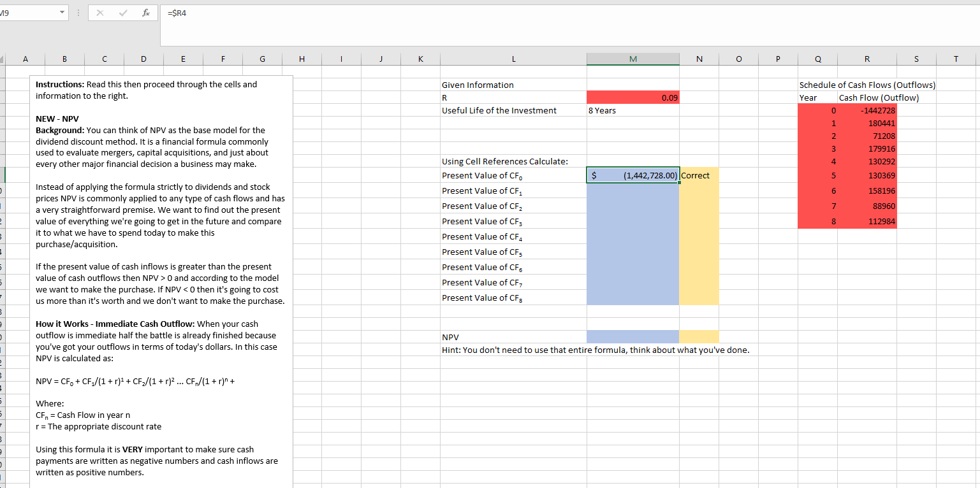Select the red cell containing 0.09
Screen dimensions: 980x488
pyautogui.click(x=633, y=97)
